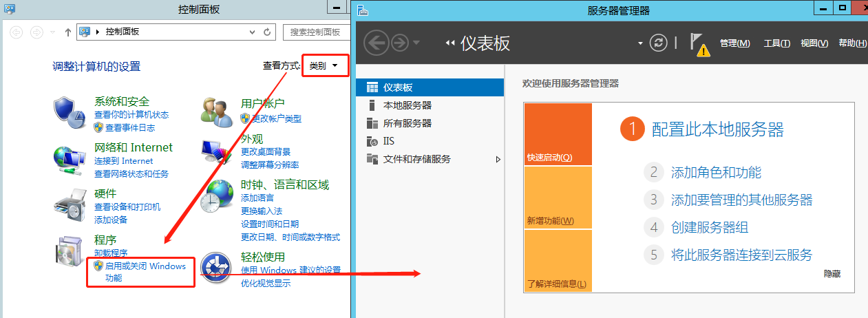Select the What's New (新增功能) tile
The height and width of the screenshot is (318, 868).
click(558, 198)
